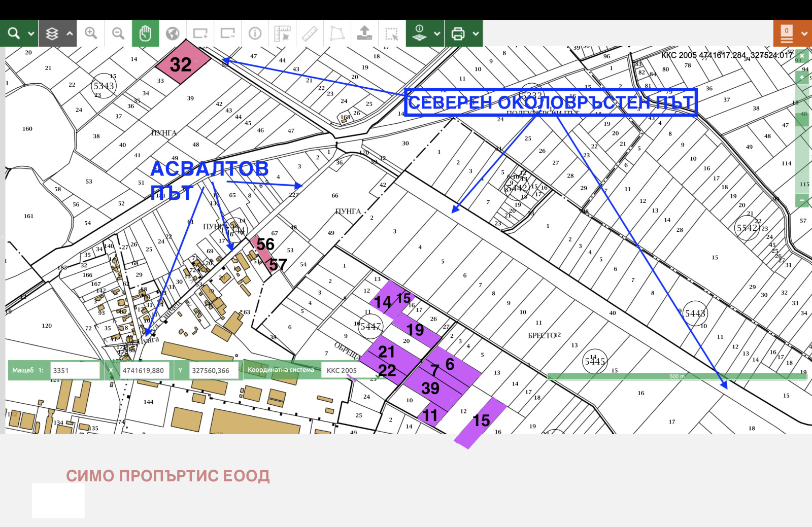Click the scale input field showing 3351
The height and width of the screenshot is (527, 812).
(75, 370)
